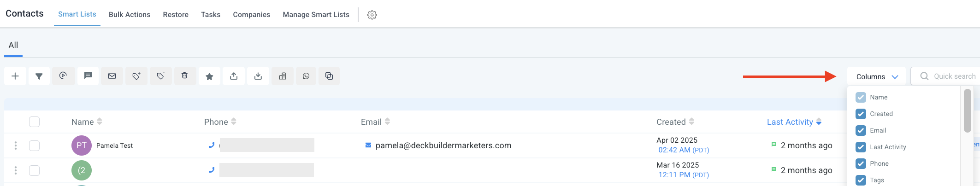The width and height of the screenshot is (980, 186).
Task: Open the filter funnel tool
Action: 39,76
